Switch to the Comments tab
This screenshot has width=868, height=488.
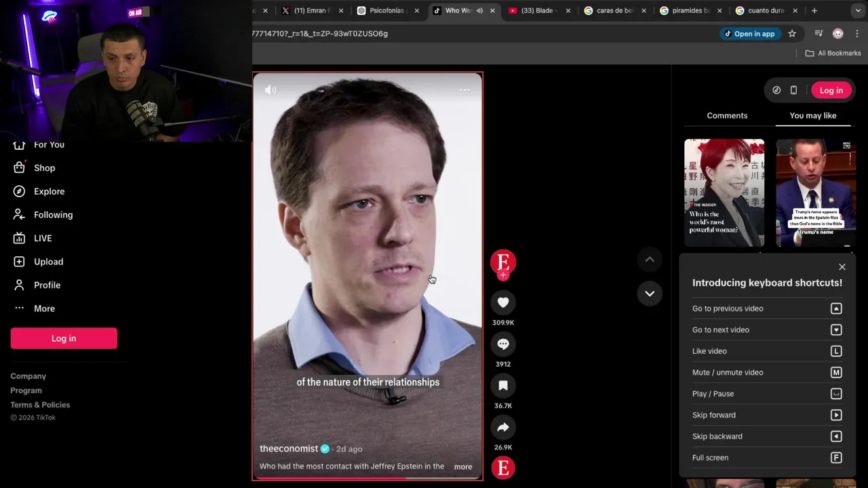click(x=727, y=115)
